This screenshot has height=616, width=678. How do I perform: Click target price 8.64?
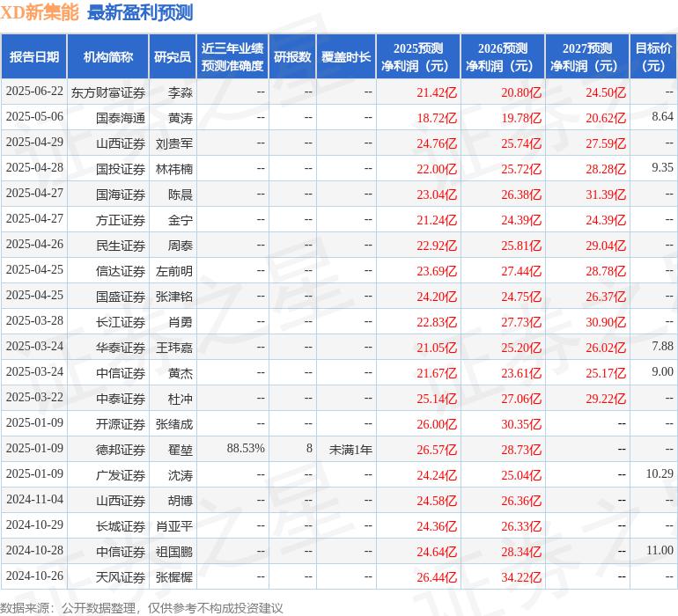[662, 117]
